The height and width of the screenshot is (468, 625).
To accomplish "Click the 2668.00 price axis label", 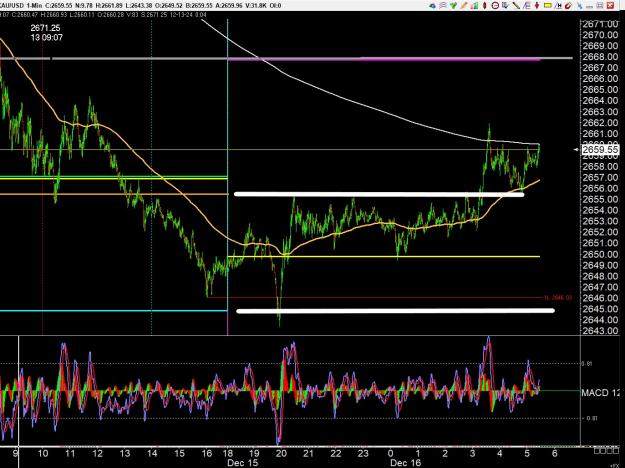I will click(600, 57).
